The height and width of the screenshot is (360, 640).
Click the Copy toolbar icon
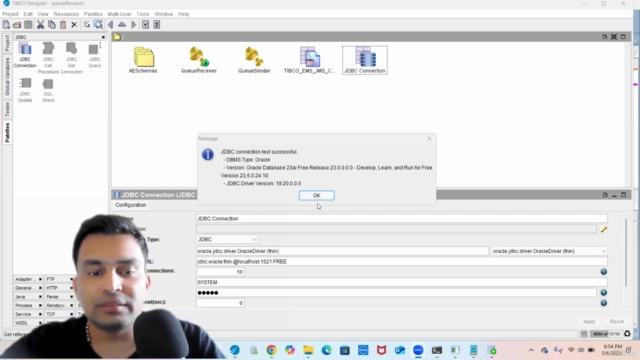[51, 25]
